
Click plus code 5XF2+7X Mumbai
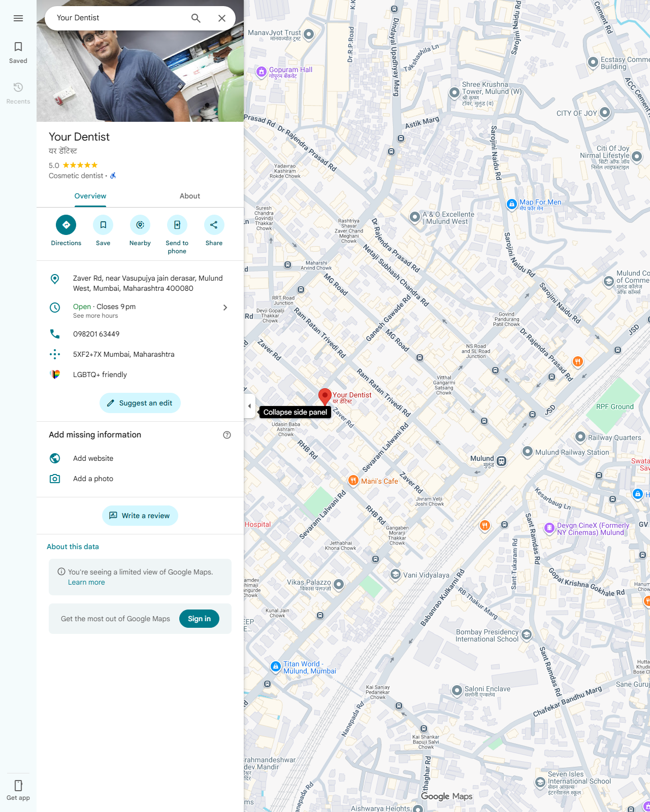click(124, 354)
